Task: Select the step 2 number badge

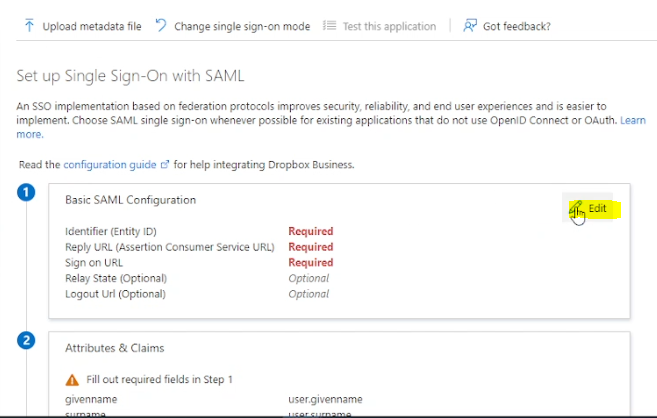Action: point(27,340)
